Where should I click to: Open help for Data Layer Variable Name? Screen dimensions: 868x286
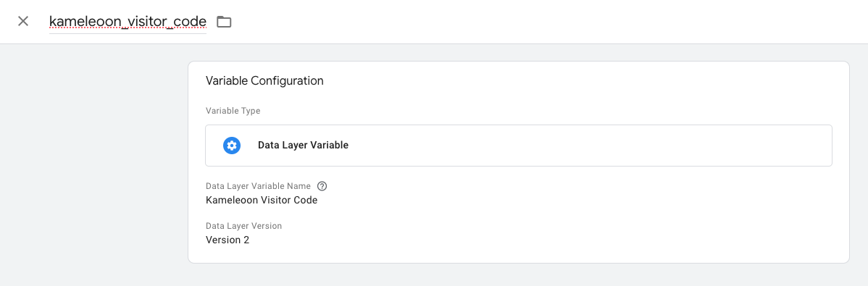point(322,186)
